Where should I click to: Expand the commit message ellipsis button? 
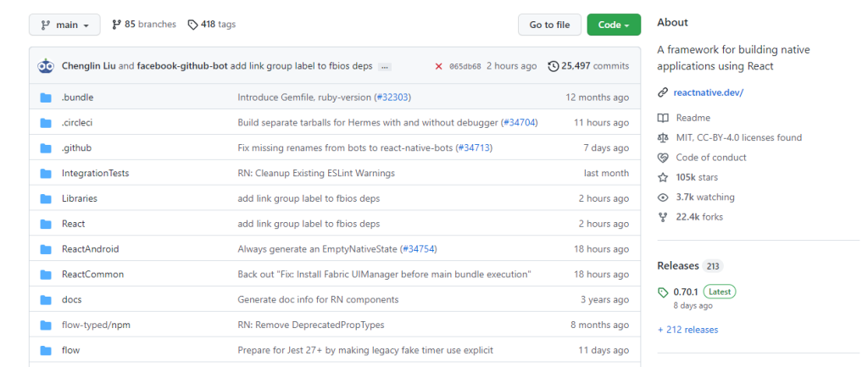tap(385, 67)
